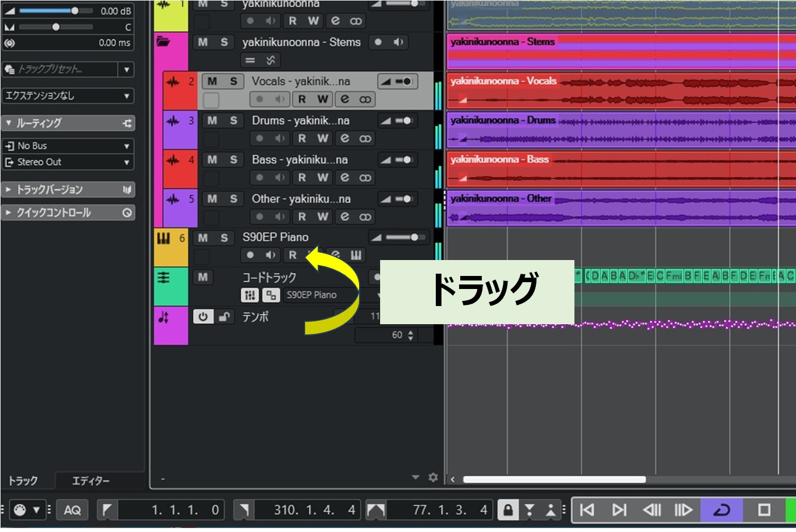Screen dimensions: 796x532
Task: Enable Write automation on the Drums track
Action: (323, 139)
